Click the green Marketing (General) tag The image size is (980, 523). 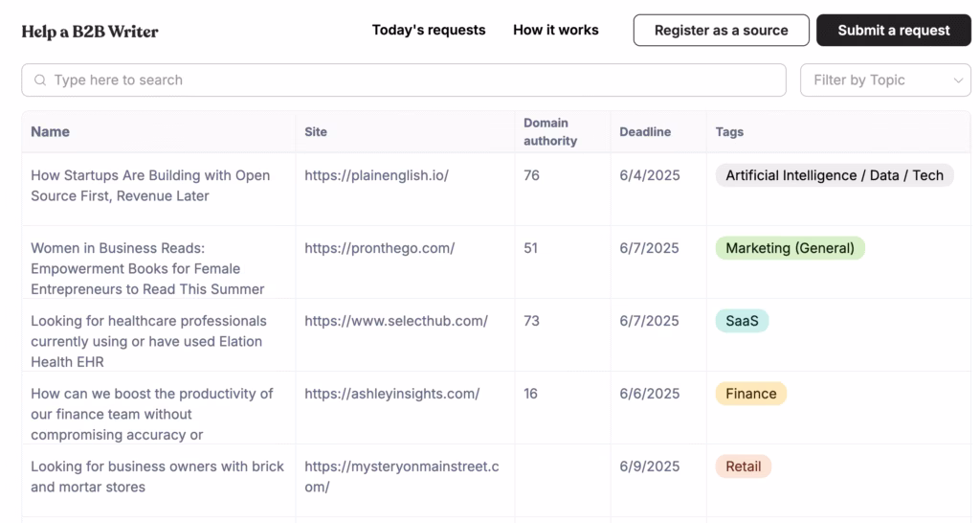790,248
